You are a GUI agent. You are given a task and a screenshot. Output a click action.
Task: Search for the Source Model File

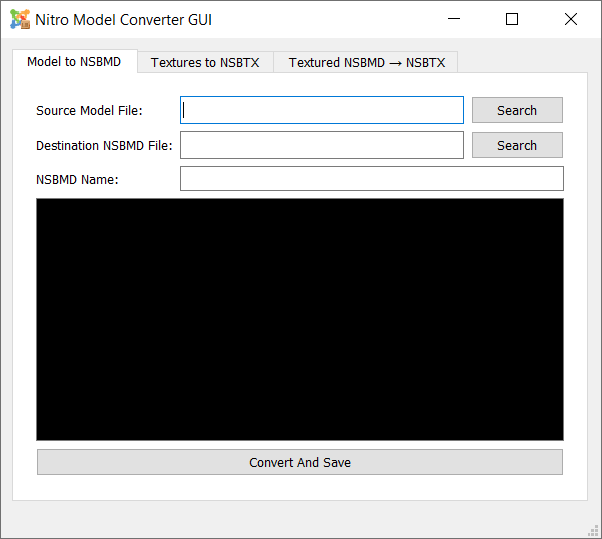pyautogui.click(x=517, y=110)
